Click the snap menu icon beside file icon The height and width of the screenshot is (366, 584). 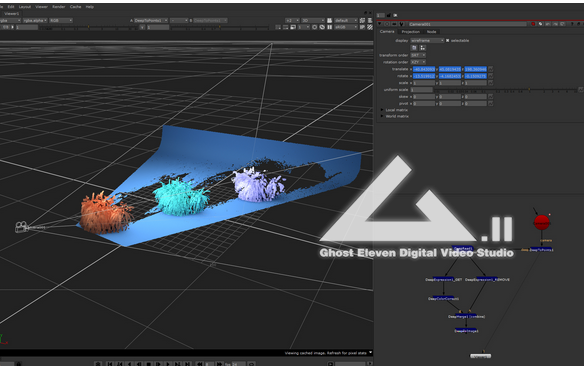pos(422,48)
